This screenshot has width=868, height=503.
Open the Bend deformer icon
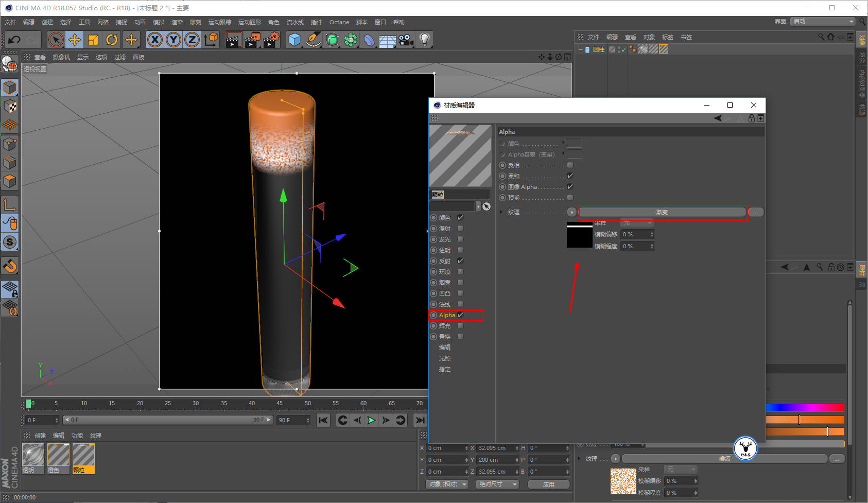point(370,40)
